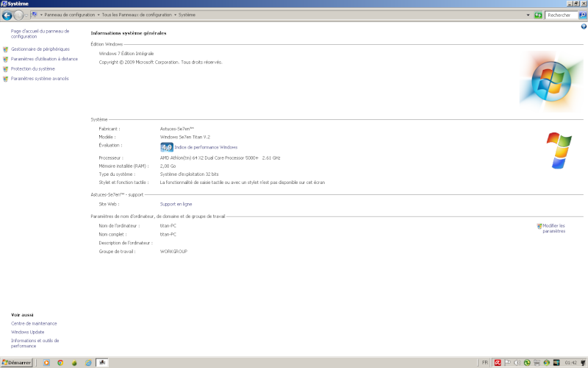This screenshot has height=368, width=588.
Task: Open Paramètres d'utilisation à distance
Action: click(44, 59)
